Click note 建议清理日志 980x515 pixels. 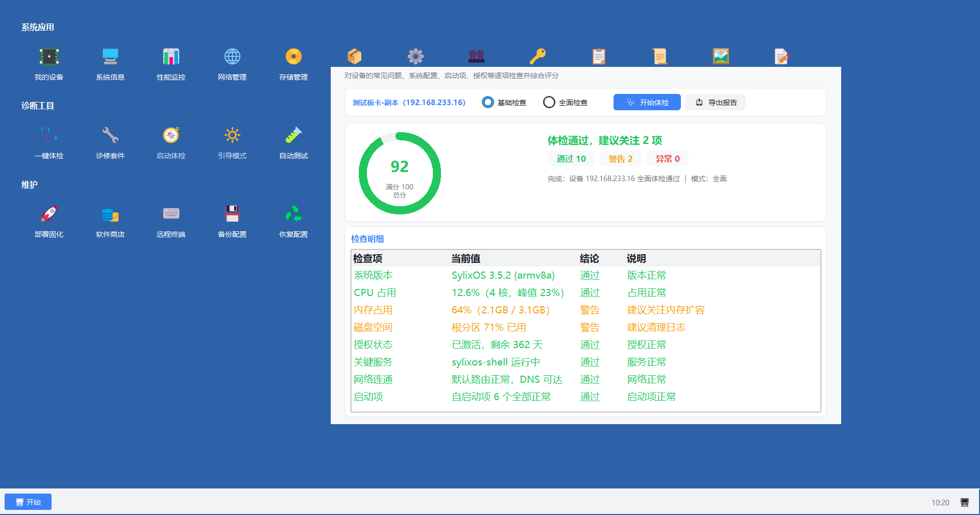coord(656,328)
